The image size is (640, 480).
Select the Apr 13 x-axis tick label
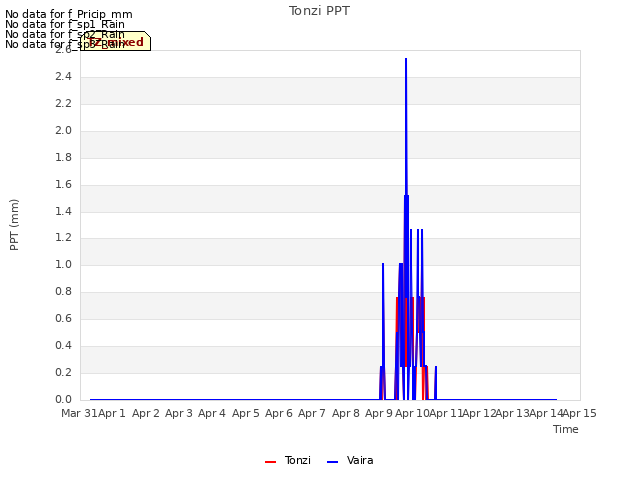tap(513, 413)
